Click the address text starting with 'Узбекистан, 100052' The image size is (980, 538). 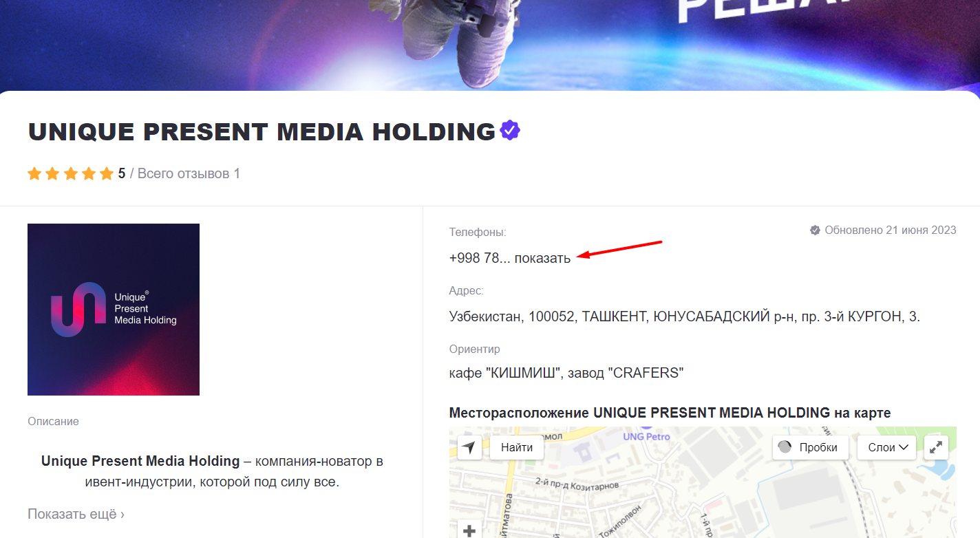click(685, 316)
